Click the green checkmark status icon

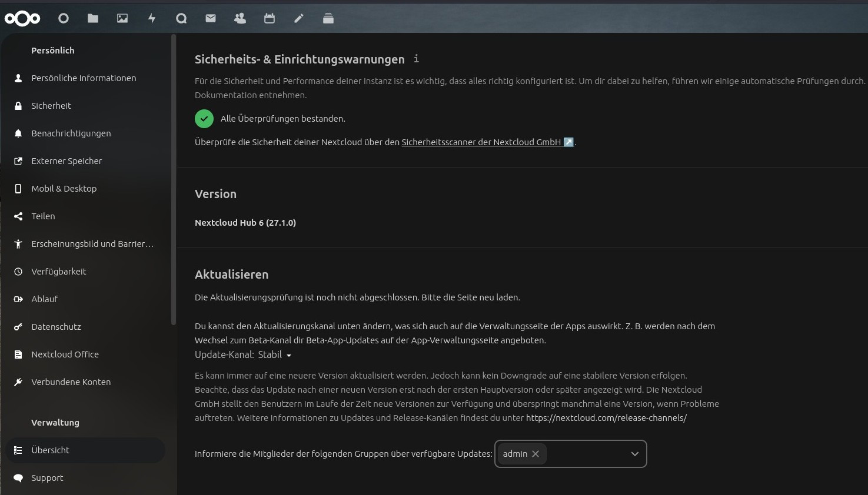tap(204, 119)
